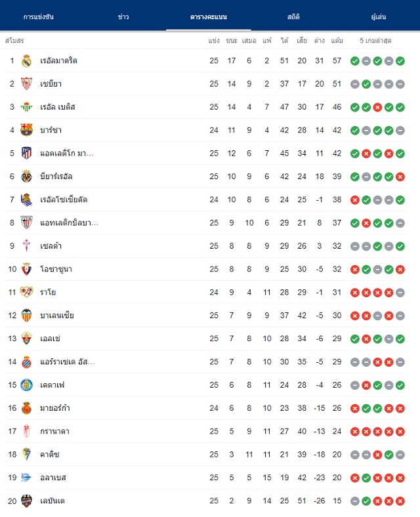Click the Valencia club crest

(26, 316)
